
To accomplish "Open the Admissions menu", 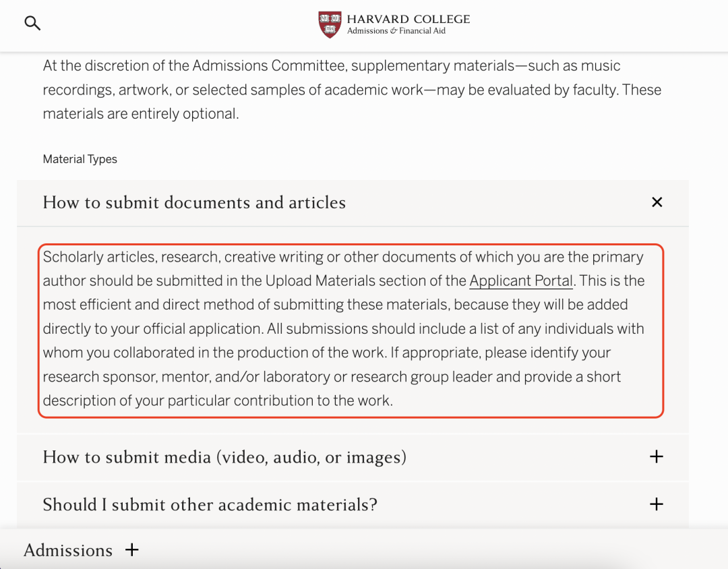I will (68, 550).
